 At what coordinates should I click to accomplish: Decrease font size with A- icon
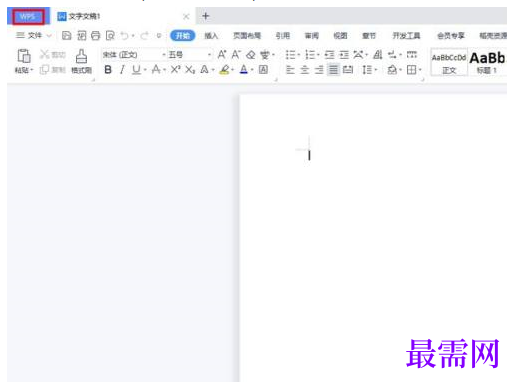coord(236,54)
